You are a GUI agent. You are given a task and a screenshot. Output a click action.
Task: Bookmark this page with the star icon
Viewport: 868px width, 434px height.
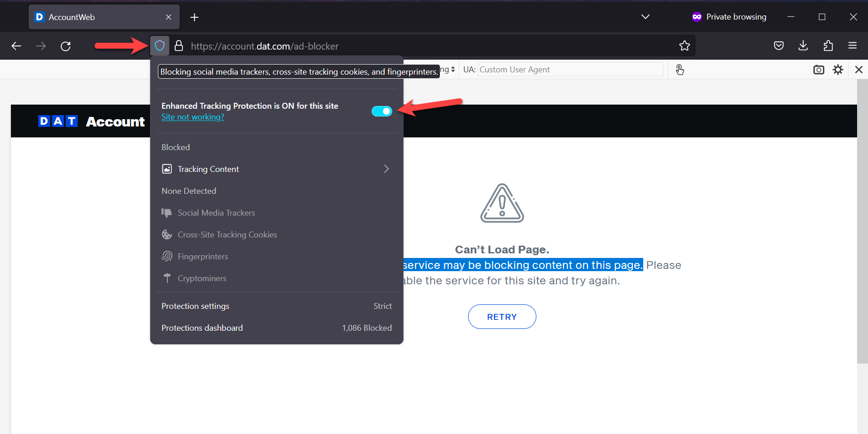(x=685, y=45)
